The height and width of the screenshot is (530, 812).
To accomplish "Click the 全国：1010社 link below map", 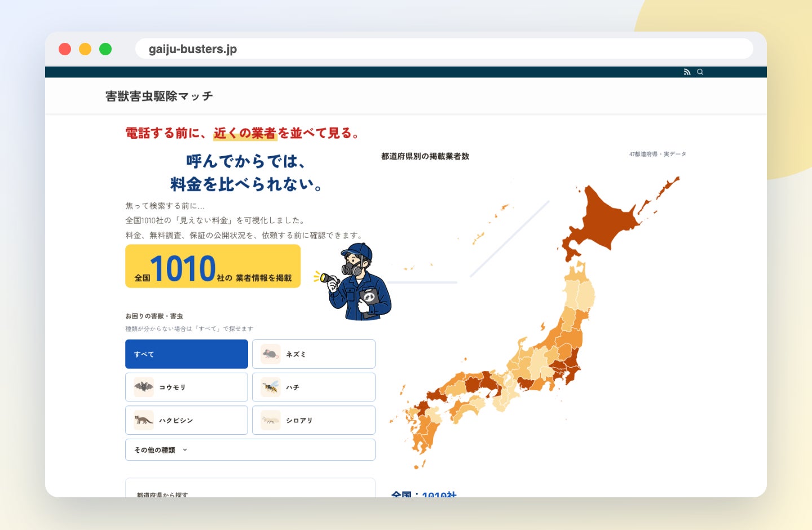I will [424, 494].
